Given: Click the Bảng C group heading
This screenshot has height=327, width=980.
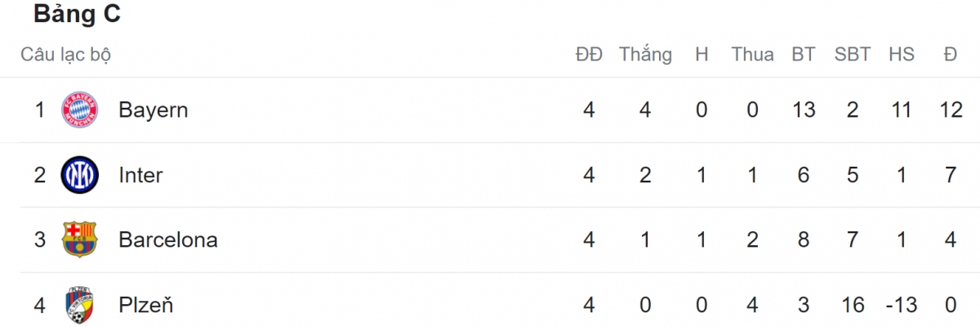Looking at the screenshot, I should click(77, 16).
